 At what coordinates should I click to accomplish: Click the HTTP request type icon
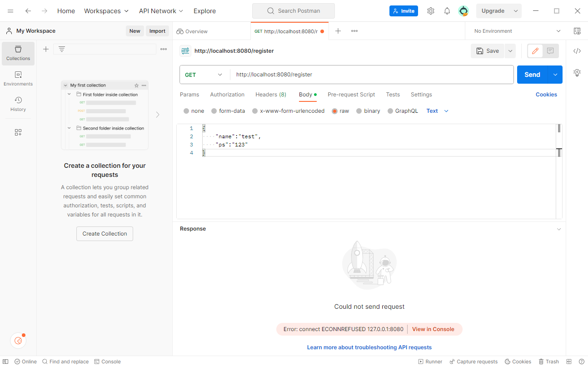click(x=185, y=51)
